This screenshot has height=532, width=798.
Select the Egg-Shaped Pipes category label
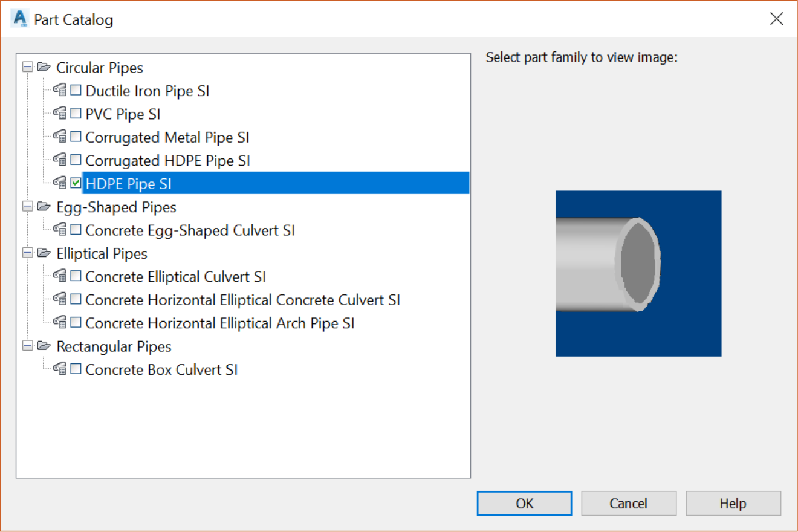point(116,207)
